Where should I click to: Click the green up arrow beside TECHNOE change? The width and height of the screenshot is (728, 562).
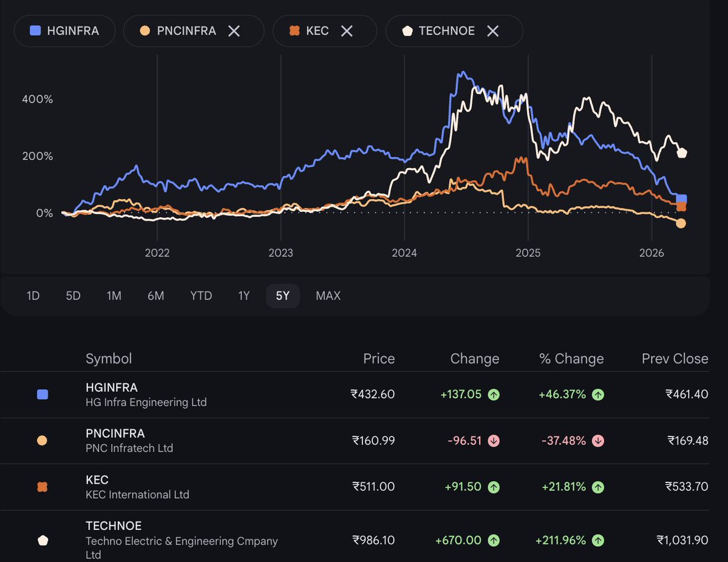point(495,540)
